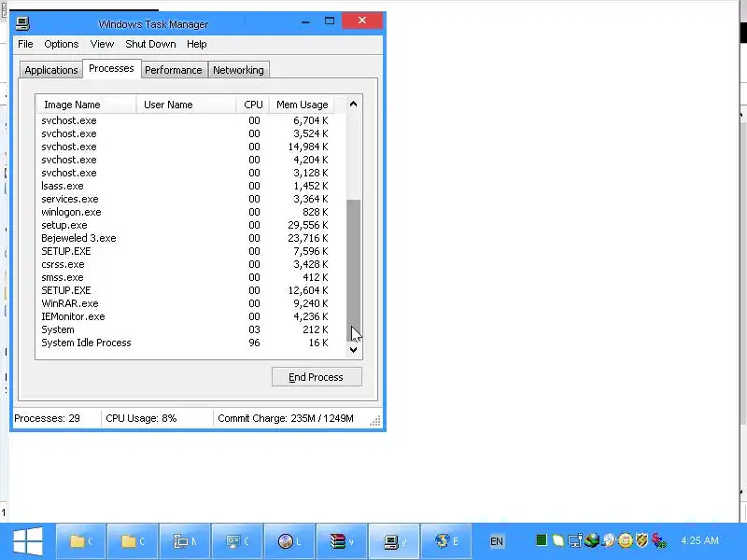This screenshot has height=560, width=747.
Task: Click the 4:25 AM clock
Action: pyautogui.click(x=699, y=540)
